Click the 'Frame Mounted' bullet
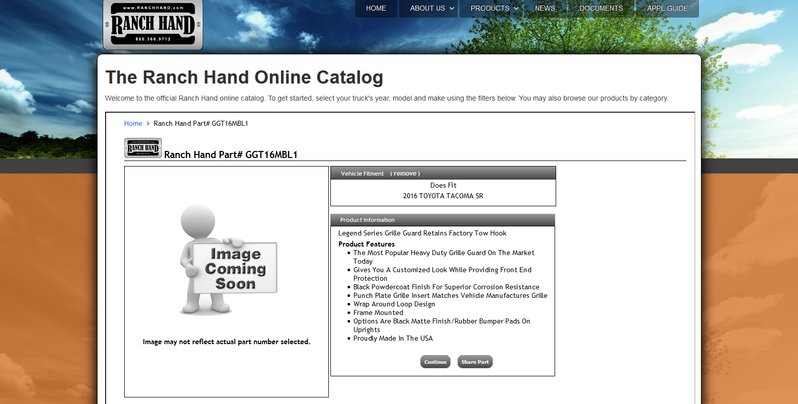Viewport: 798px width, 404px height. point(378,312)
